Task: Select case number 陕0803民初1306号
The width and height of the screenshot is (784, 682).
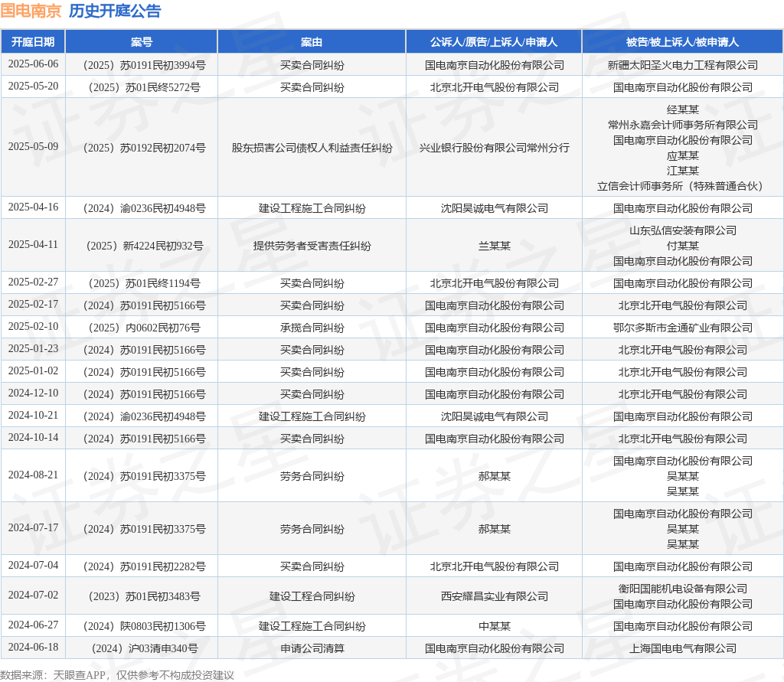Action: 145,626
